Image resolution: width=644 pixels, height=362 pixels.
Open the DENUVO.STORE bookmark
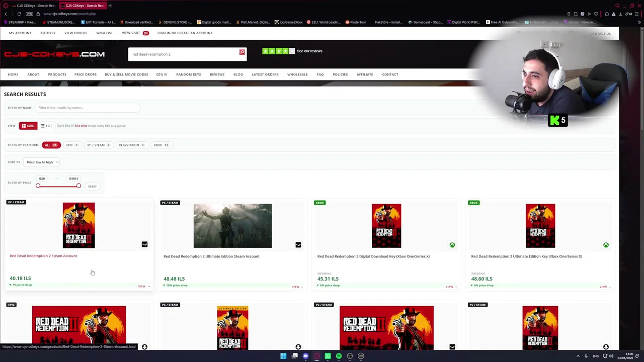coord(175,22)
